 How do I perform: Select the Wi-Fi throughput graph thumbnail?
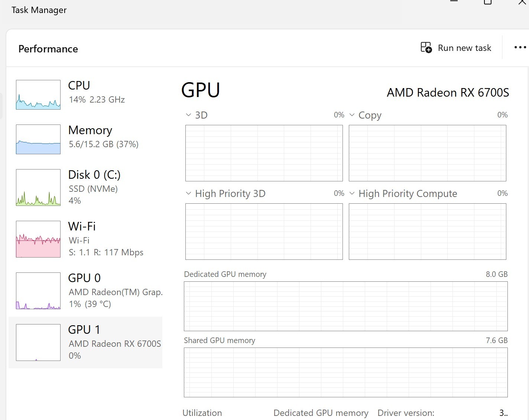click(x=38, y=239)
